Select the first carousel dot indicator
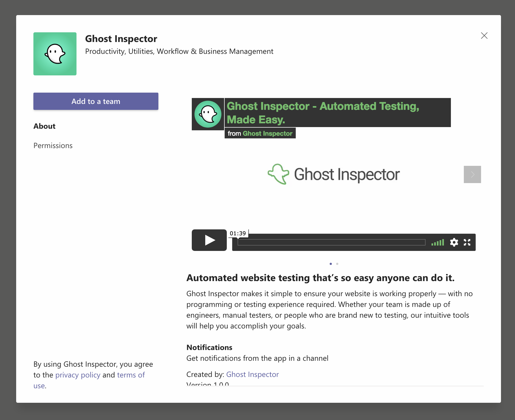This screenshot has width=515, height=420. [331, 264]
